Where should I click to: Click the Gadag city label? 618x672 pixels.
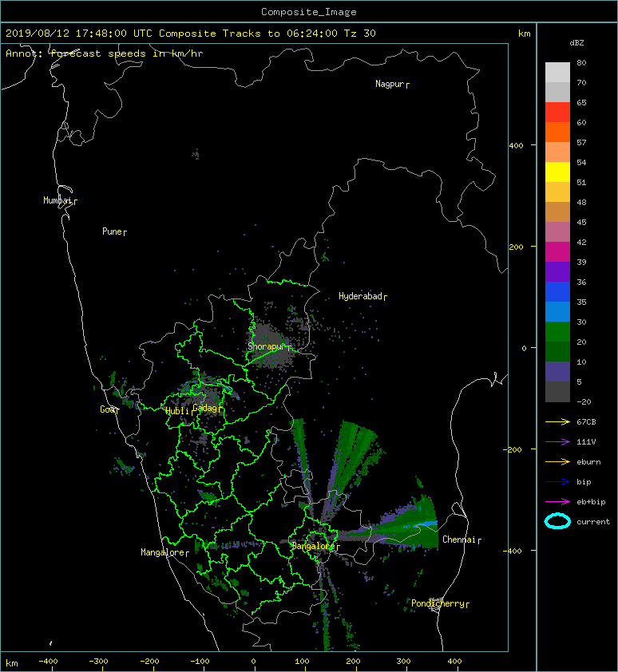coord(205,408)
